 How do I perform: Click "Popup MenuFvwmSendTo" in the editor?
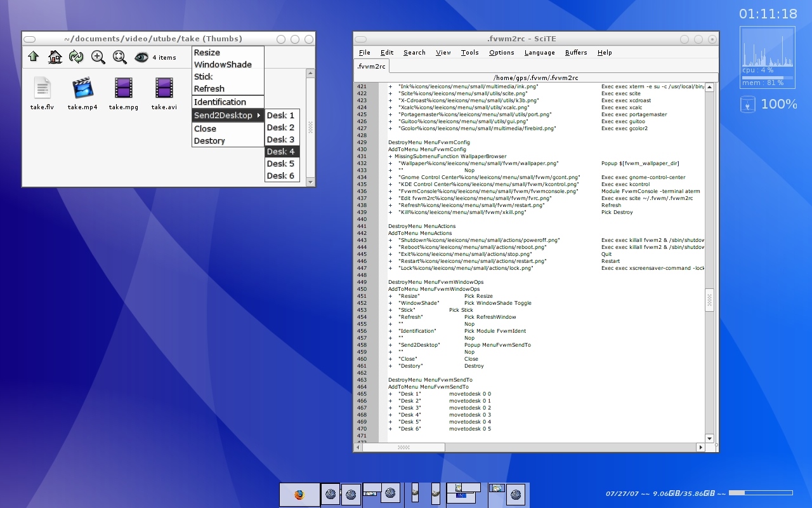tap(497, 345)
